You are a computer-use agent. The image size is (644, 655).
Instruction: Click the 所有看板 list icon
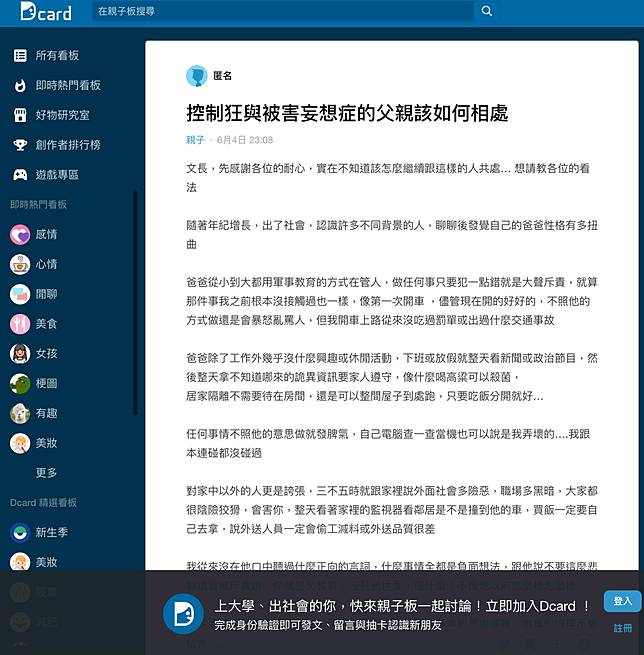20,56
